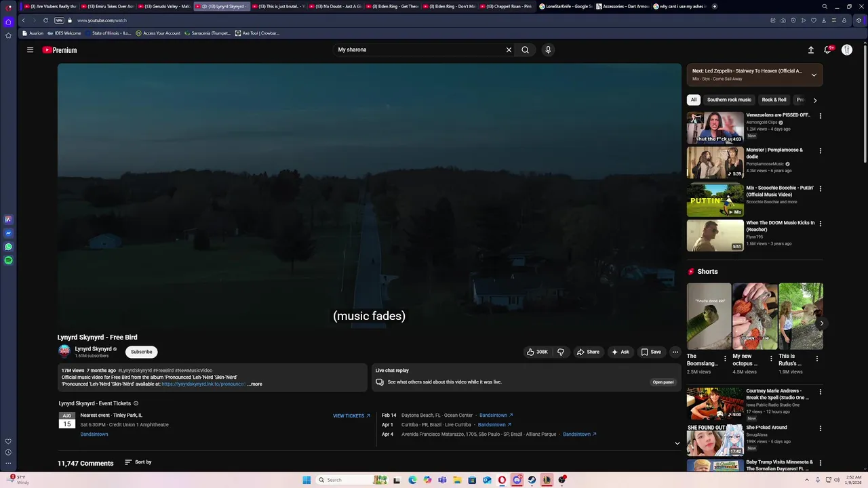Viewport: 868px width, 488px height.
Task: Open options for Venezuelans are PISSED OFF video
Action: (x=821, y=116)
